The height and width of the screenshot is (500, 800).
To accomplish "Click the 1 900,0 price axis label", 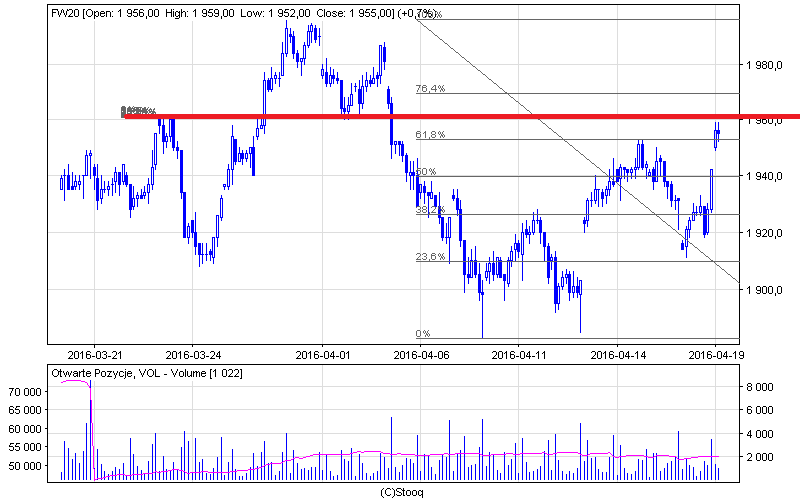I will pos(764,290).
